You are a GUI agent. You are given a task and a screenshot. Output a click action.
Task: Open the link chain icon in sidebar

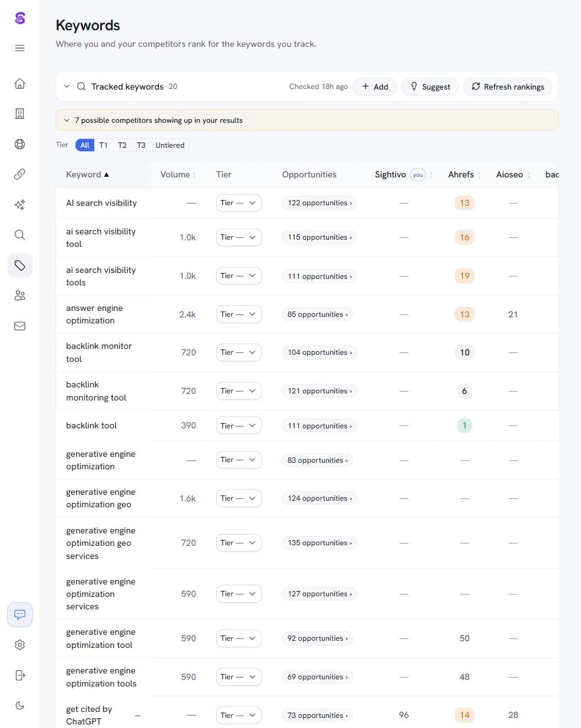[x=20, y=174]
